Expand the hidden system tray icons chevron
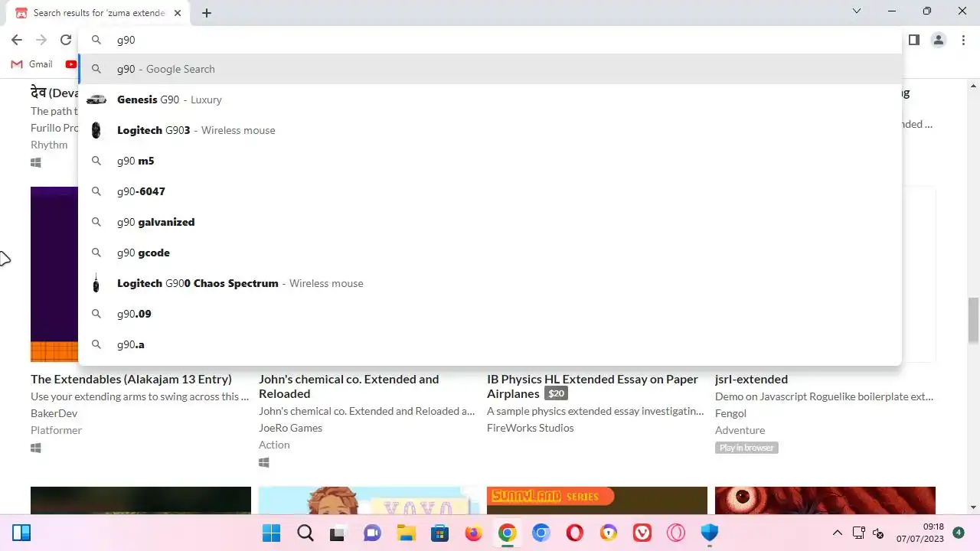This screenshot has width=980, height=551. [x=838, y=533]
